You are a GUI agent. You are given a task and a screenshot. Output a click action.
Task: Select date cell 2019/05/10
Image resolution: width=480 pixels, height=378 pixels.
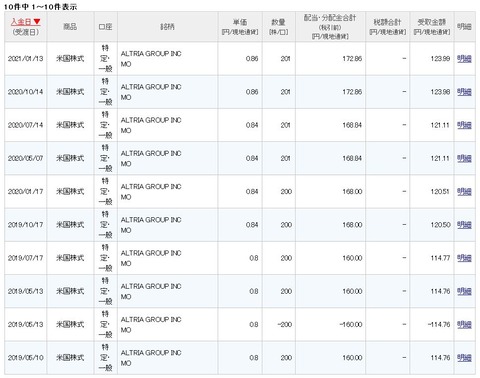[26, 358]
